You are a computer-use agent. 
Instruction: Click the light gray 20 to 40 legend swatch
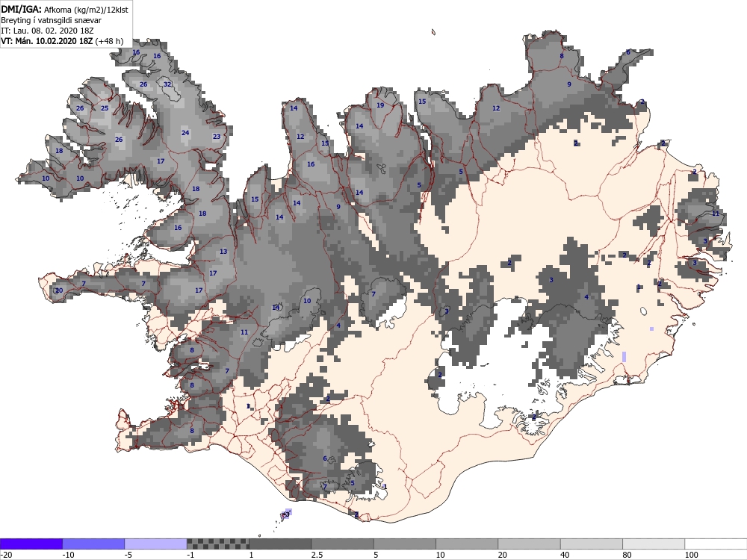pyautogui.click(x=530, y=544)
